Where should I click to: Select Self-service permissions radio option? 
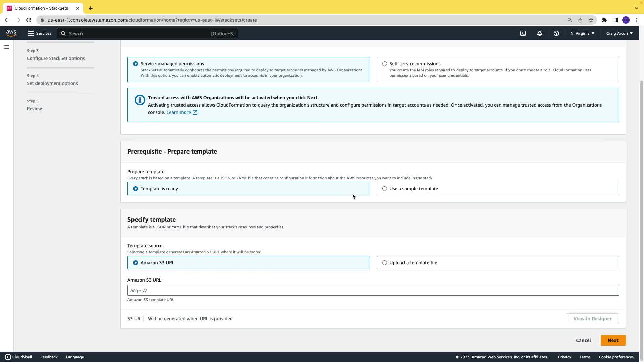(385, 64)
